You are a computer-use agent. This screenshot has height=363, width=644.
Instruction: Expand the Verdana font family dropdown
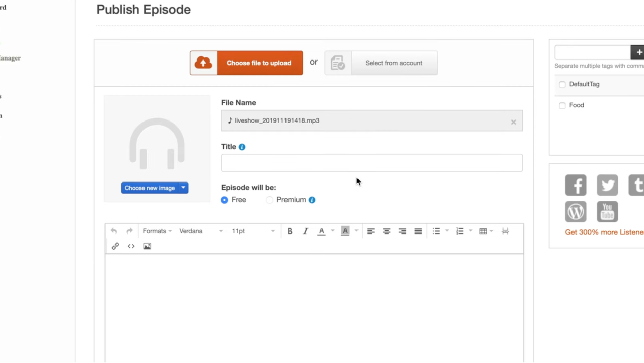(x=201, y=231)
